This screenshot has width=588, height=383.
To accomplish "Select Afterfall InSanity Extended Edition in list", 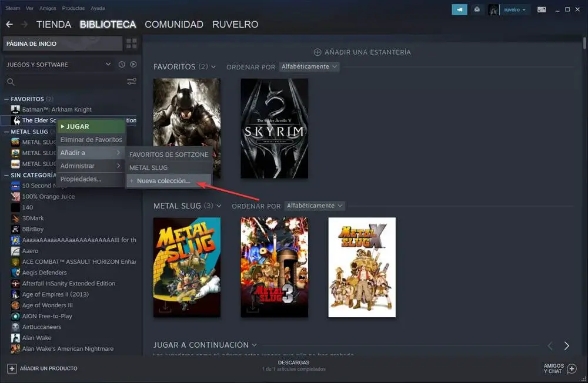I will [x=69, y=283].
